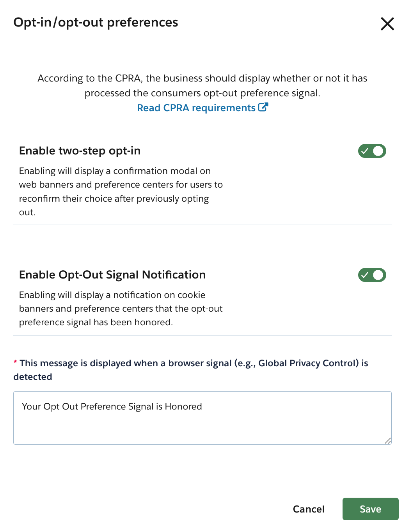The height and width of the screenshot is (532, 412).
Task: Cancel changes to opt-out preferences
Action: tap(308, 509)
